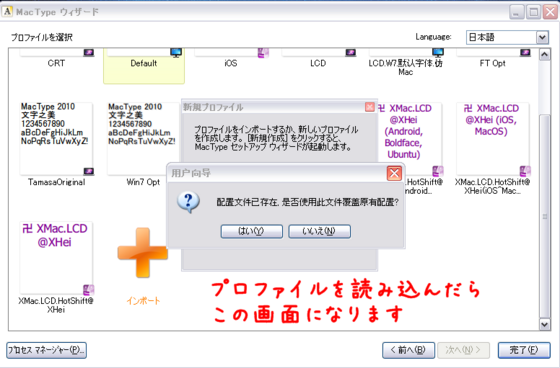Close the 用户向导 dialog
The image size is (560, 368).
394,174
